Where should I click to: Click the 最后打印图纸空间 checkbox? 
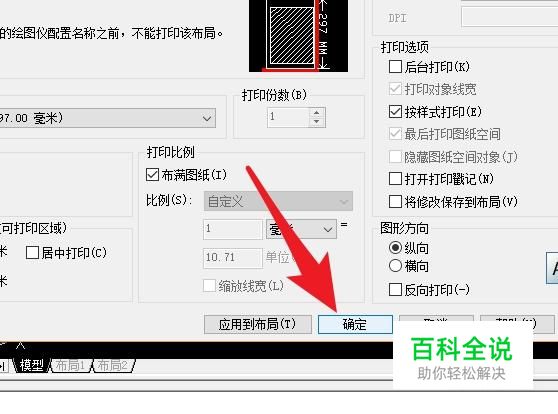click(395, 134)
